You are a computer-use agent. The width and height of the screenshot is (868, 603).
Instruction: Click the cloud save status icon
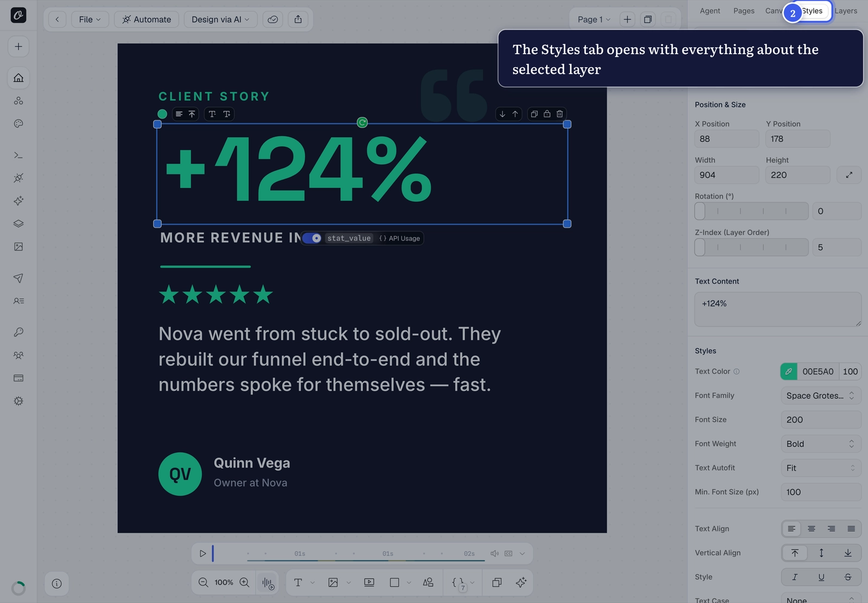coord(273,20)
